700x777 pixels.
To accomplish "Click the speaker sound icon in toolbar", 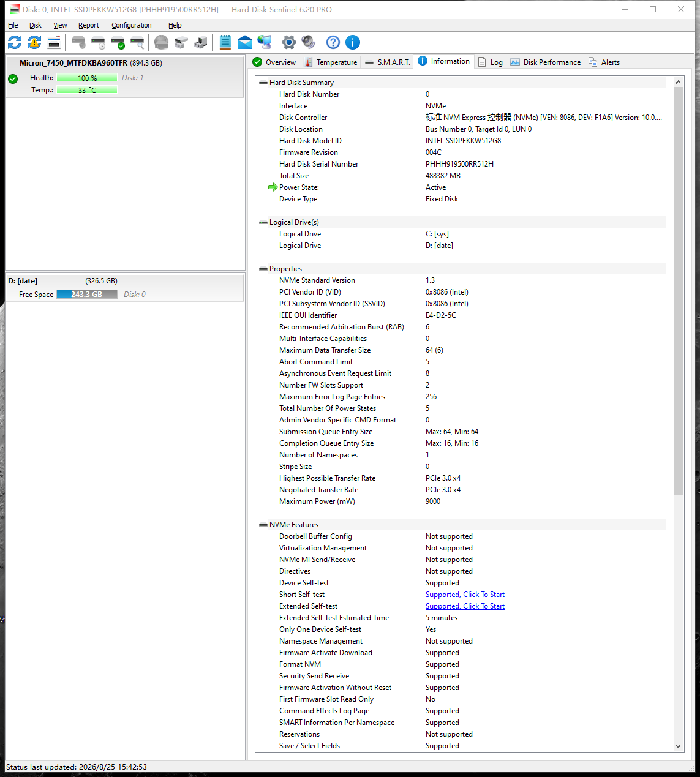I will point(308,42).
